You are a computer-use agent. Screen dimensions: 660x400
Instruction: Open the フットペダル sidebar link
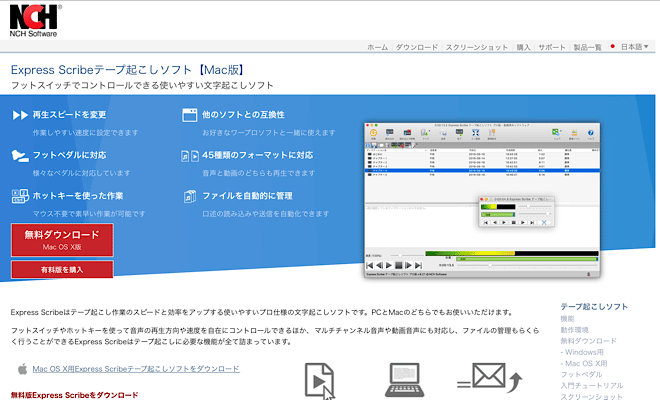[581, 374]
